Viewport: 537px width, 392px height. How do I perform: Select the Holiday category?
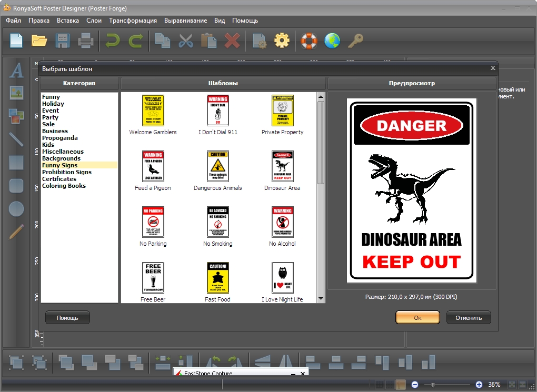(x=53, y=104)
